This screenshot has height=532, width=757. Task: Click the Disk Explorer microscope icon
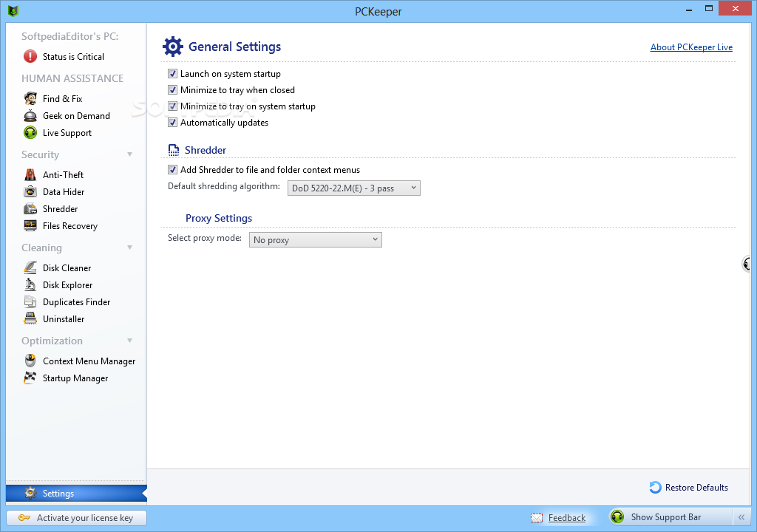[30, 284]
